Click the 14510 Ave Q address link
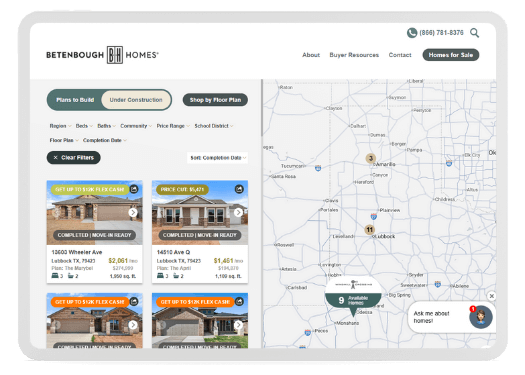525x375 pixels. (173, 252)
